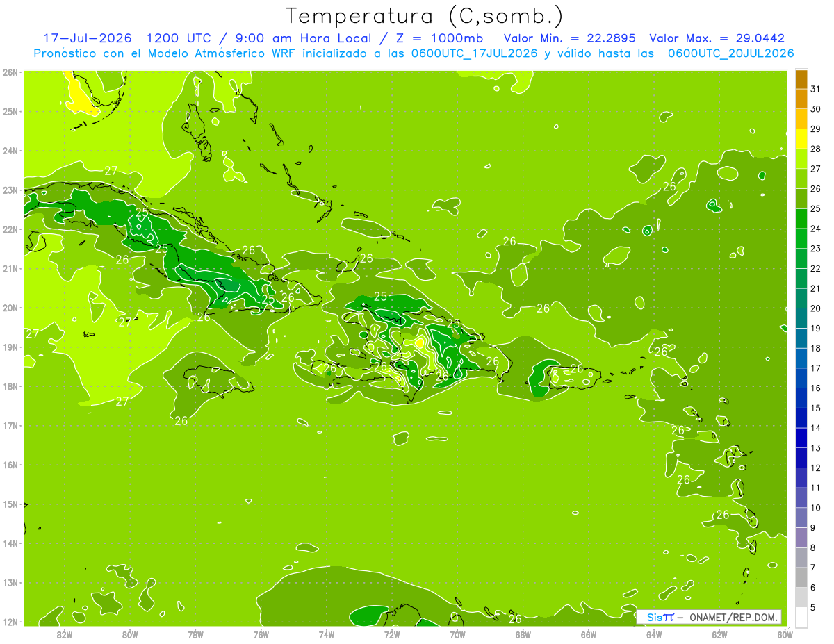This screenshot has width=834, height=644.
Task: Click the legend value '12'
Action: click(x=815, y=468)
